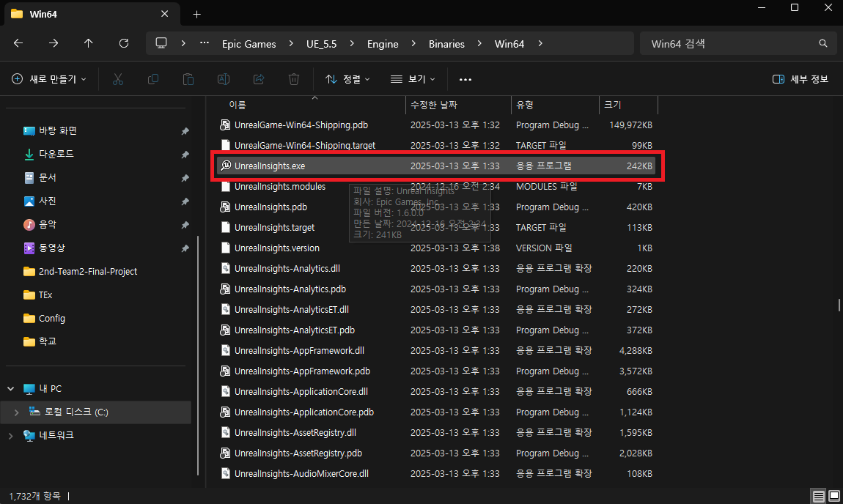Unpin 사진 with its pin icon
This screenshot has width=843, height=504.
185,201
